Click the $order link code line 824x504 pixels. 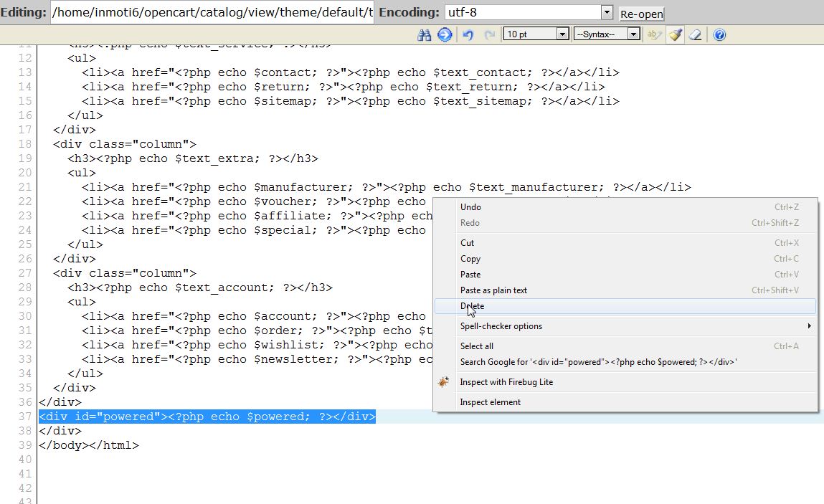257,331
